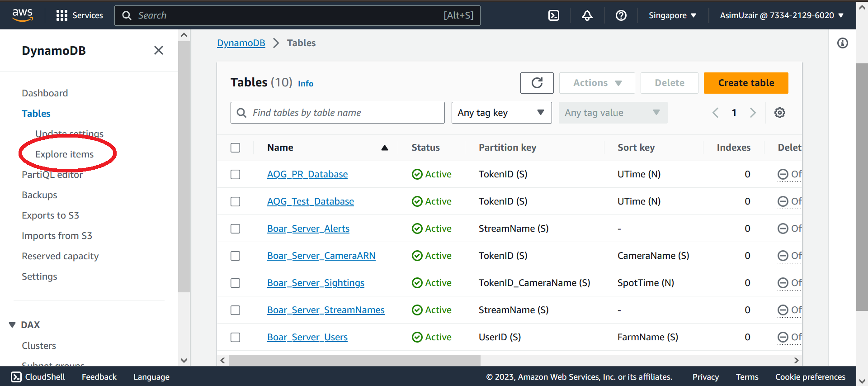The width and height of the screenshot is (868, 386).
Task: Check the Boar_Server_Users row checkbox
Action: [x=236, y=337]
